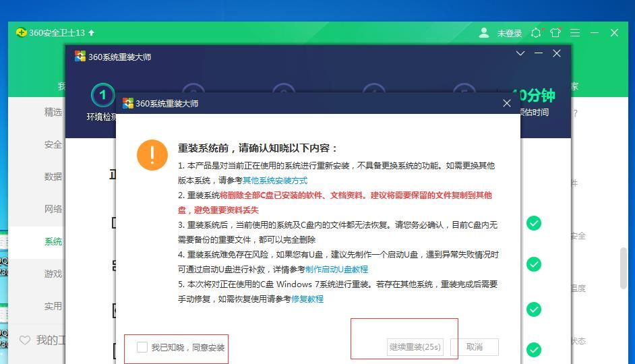The height and width of the screenshot is (364, 635).
Task: Select the 数据 sidebar category
Action: click(x=53, y=177)
